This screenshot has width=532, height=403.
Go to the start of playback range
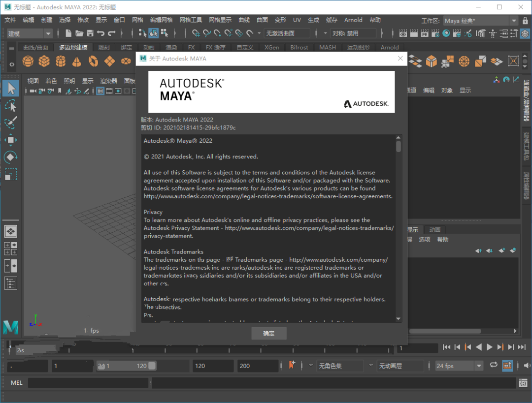pyautogui.click(x=446, y=347)
